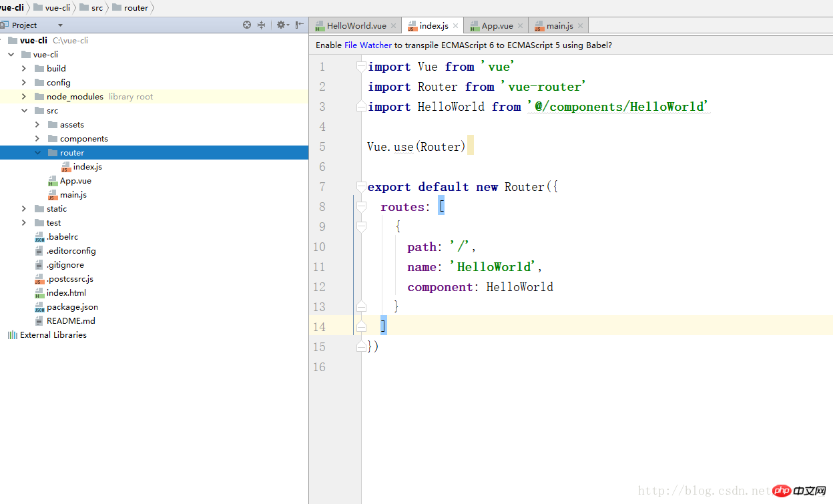This screenshot has height=504, width=833.
Task: Click the .editorconfig file icon
Action: [x=39, y=251]
